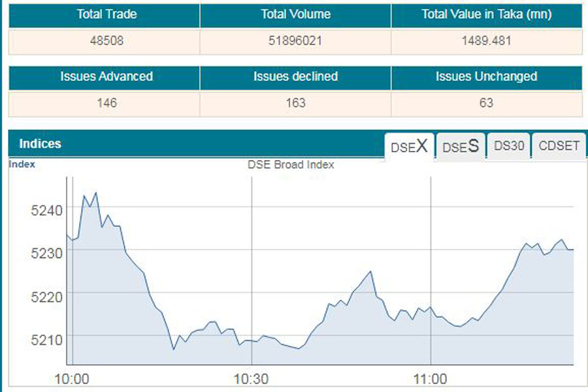Click the 11:00 time axis label

(x=431, y=379)
